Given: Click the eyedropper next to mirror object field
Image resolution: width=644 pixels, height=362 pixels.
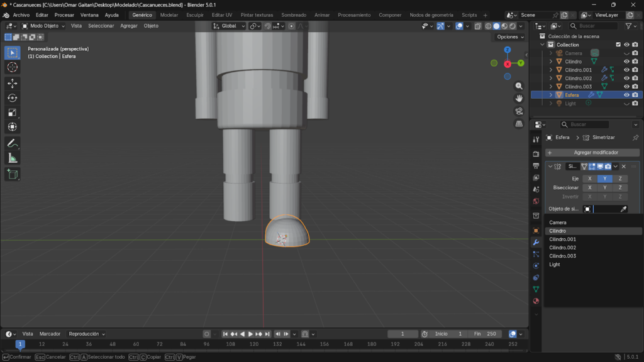Looking at the screenshot, I should (624, 209).
